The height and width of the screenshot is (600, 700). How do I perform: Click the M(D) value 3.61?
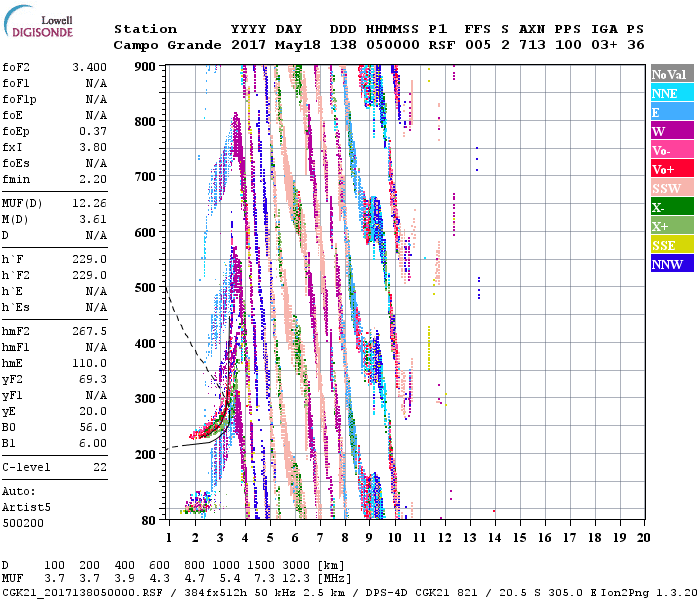pos(93,220)
